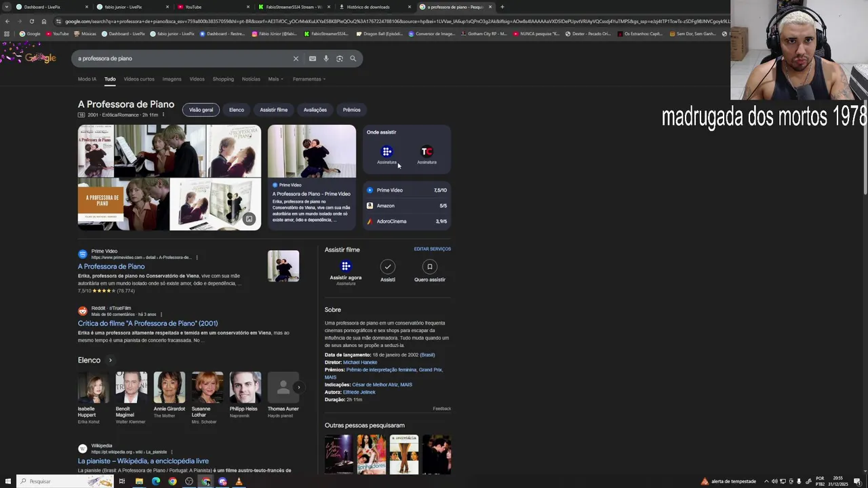Click the Elenco chip

coord(237,110)
